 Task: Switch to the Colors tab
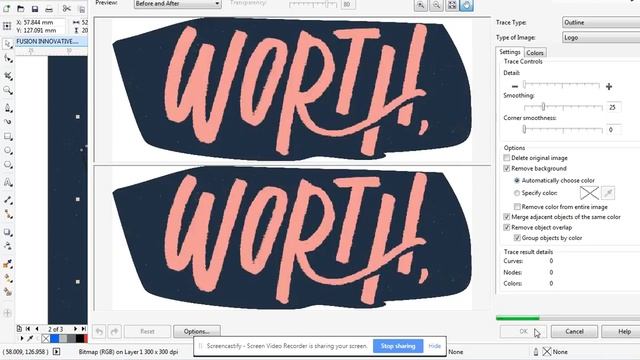pos(535,53)
